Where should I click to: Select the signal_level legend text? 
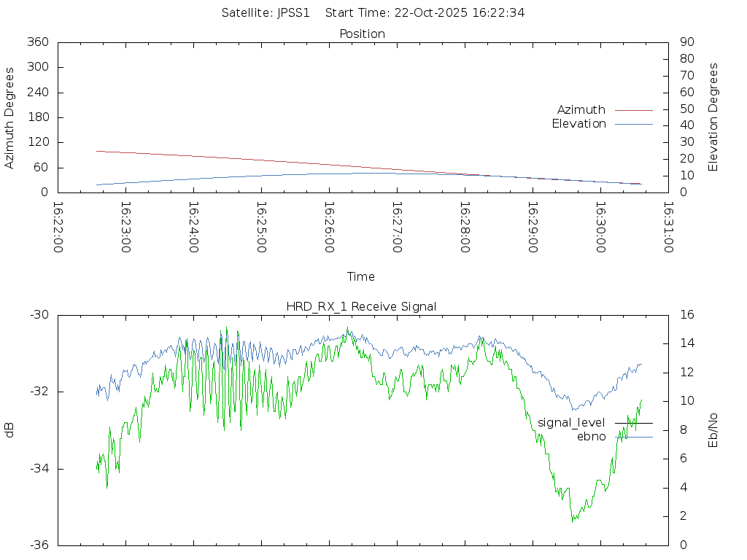tap(571, 423)
